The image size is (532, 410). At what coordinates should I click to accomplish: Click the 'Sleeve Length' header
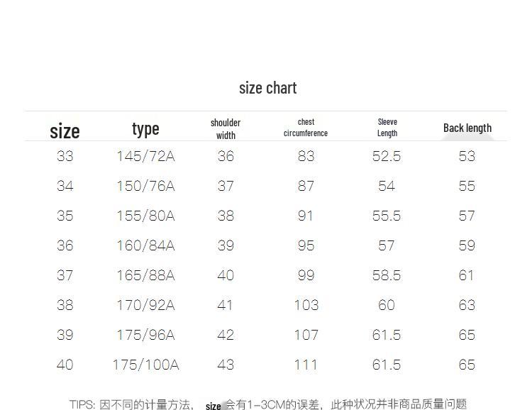coord(387,128)
